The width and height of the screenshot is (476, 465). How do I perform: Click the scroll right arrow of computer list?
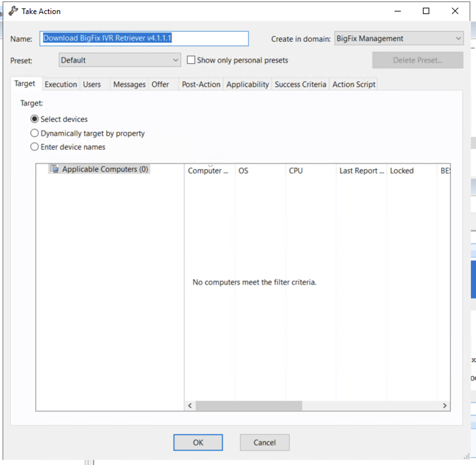[445, 405]
